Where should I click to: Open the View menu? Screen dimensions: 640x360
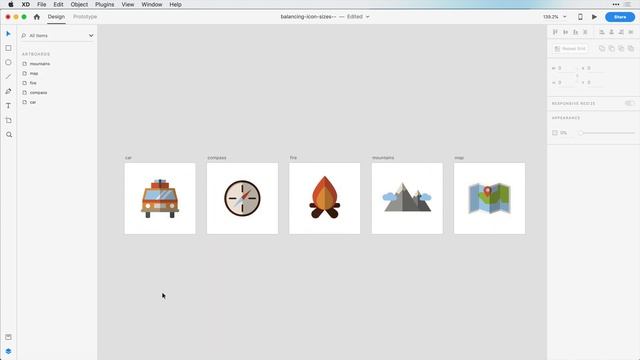coord(128,4)
